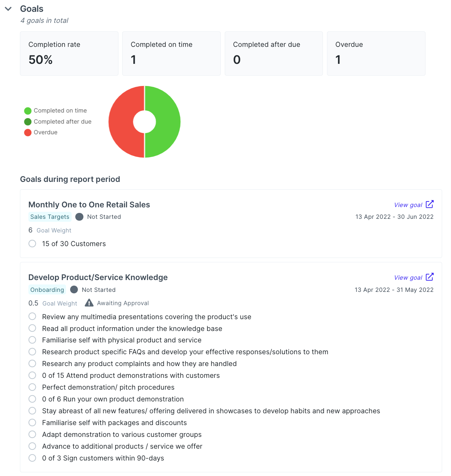
Task: Click the red Overdue legend dot
Action: (28, 132)
